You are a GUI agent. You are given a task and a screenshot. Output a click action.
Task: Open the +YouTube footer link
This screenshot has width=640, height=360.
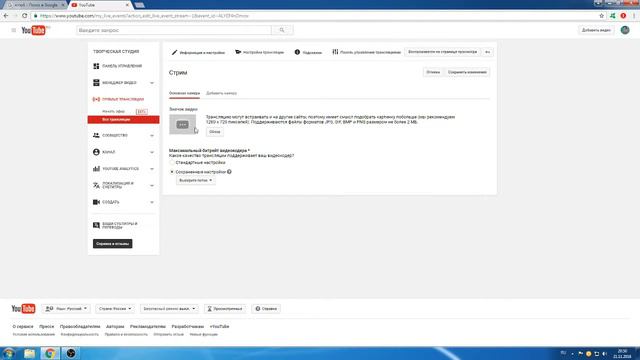coord(220,327)
